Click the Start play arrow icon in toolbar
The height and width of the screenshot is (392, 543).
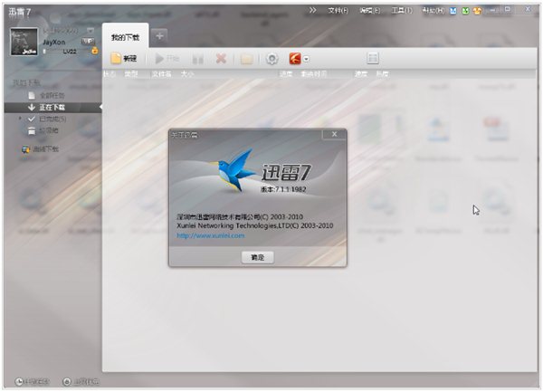tap(159, 59)
